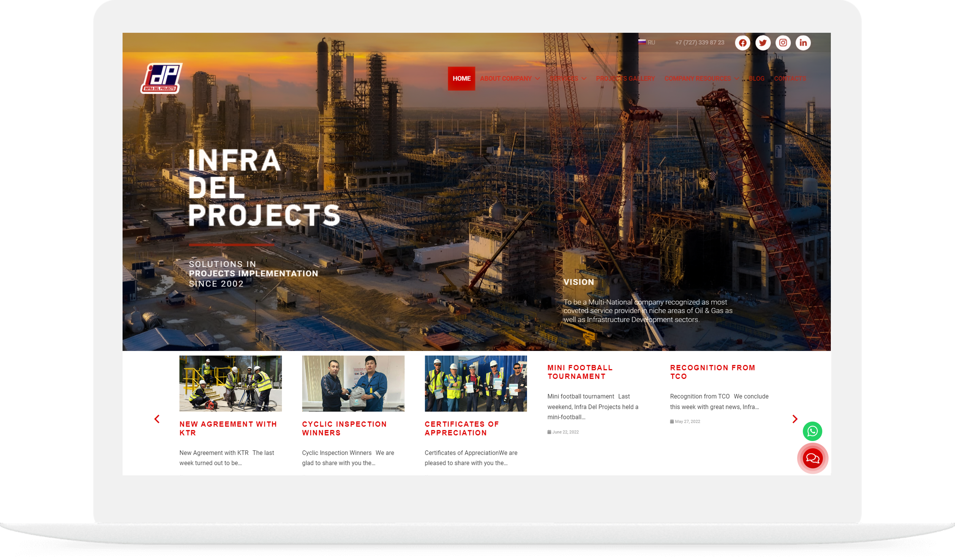Switch language to RU

[x=651, y=42]
